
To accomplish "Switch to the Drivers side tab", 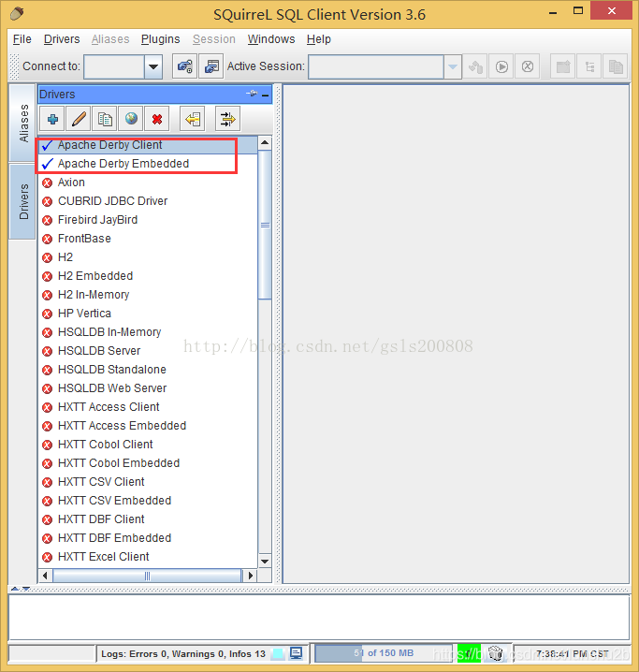I will (22, 201).
